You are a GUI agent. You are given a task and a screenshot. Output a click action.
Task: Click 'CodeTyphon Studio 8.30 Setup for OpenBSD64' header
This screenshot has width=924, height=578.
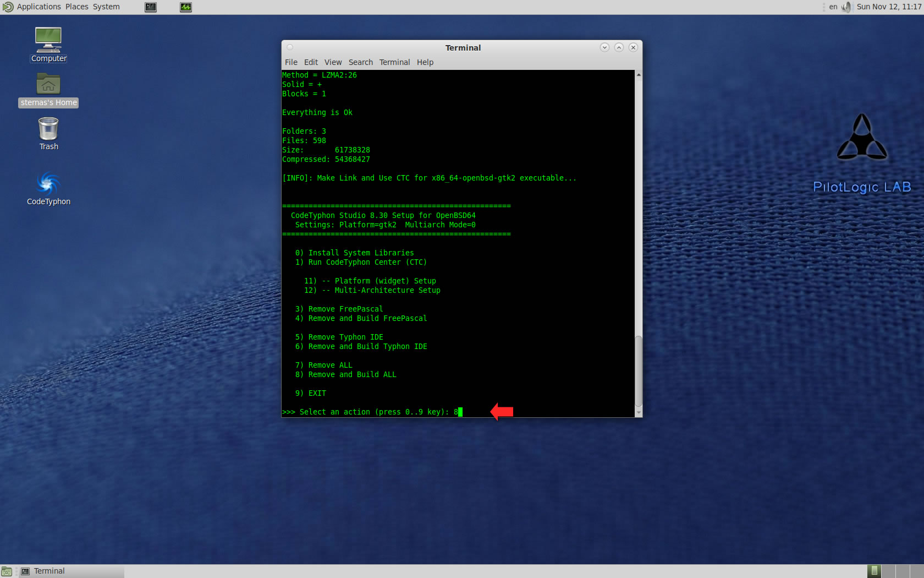(383, 215)
